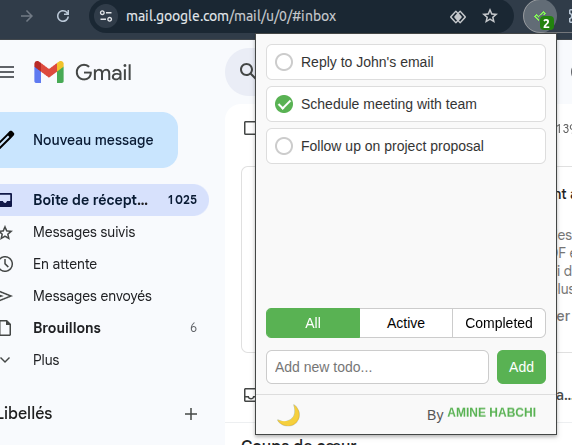Check off "Follow up on project proposal"

(284, 146)
